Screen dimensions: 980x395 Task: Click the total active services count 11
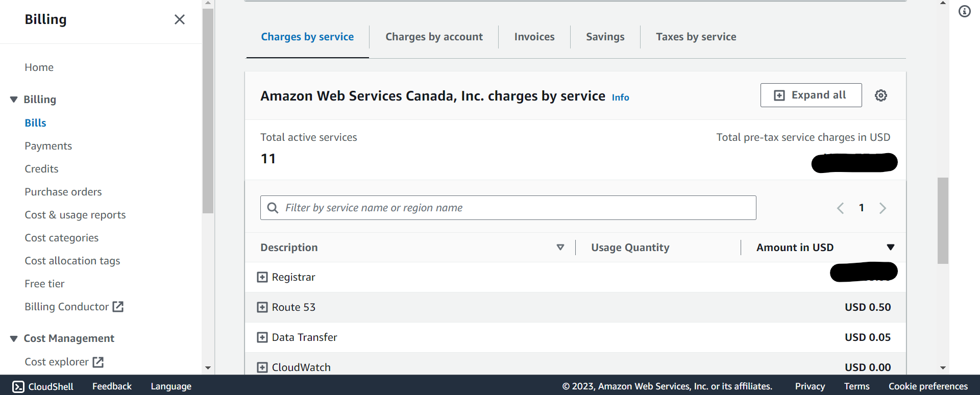coord(268,159)
